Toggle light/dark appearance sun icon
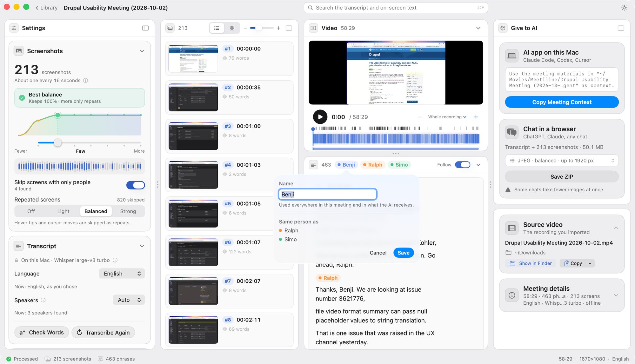Image resolution: width=635 pixels, height=364 pixels. [x=624, y=8]
